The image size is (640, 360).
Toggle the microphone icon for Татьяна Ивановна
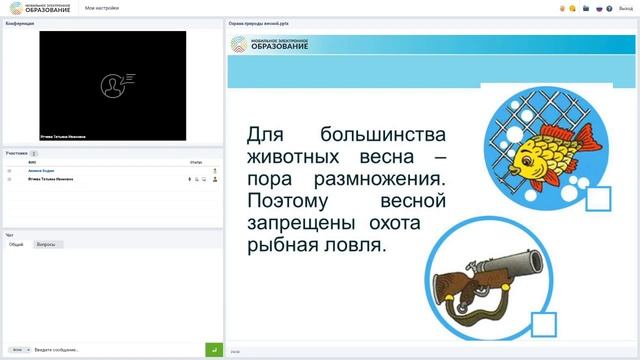(189, 179)
